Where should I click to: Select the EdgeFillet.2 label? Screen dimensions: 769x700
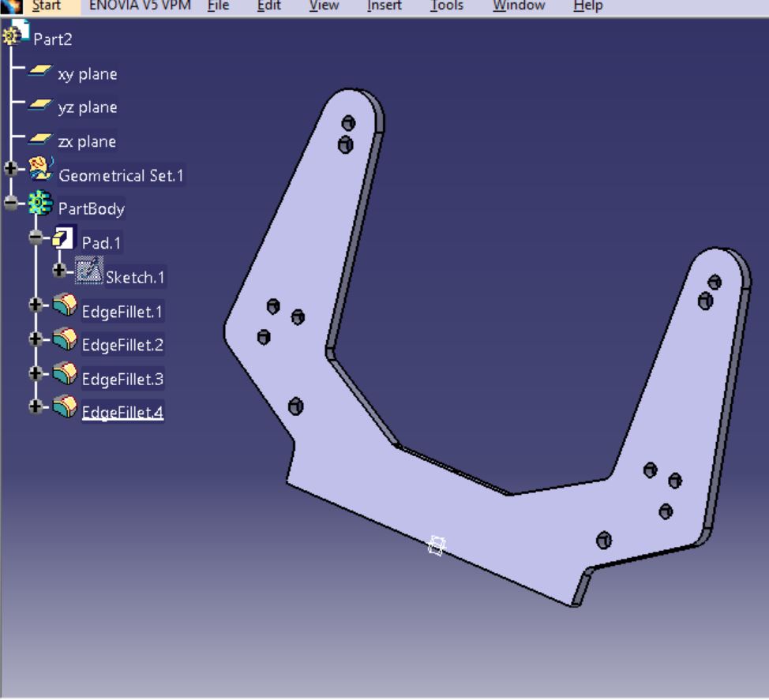pos(122,346)
